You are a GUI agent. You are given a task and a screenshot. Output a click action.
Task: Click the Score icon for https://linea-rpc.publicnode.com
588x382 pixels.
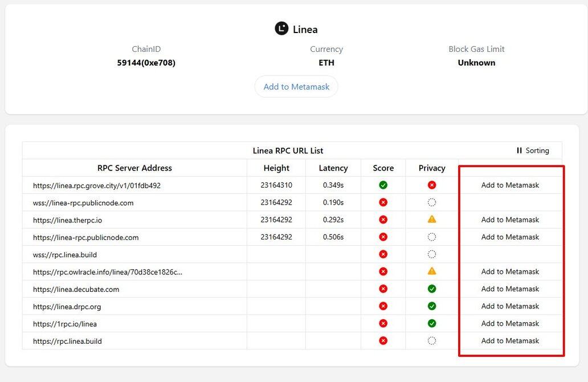383,237
